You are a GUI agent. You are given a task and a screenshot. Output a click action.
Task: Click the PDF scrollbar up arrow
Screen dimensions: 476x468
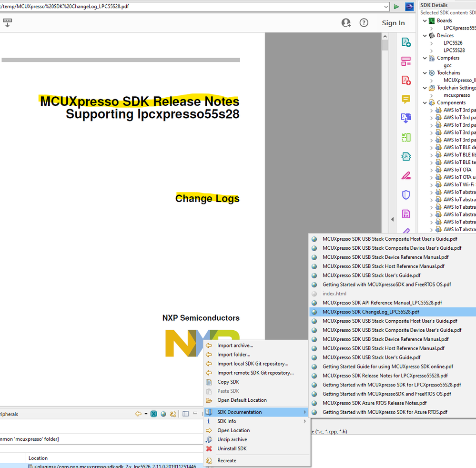(x=385, y=36)
